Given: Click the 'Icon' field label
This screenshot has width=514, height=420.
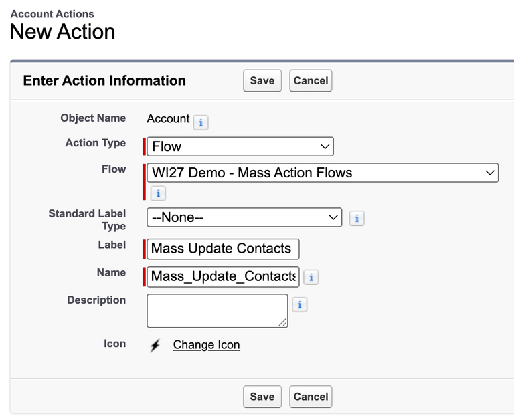Looking at the screenshot, I should (x=114, y=343).
